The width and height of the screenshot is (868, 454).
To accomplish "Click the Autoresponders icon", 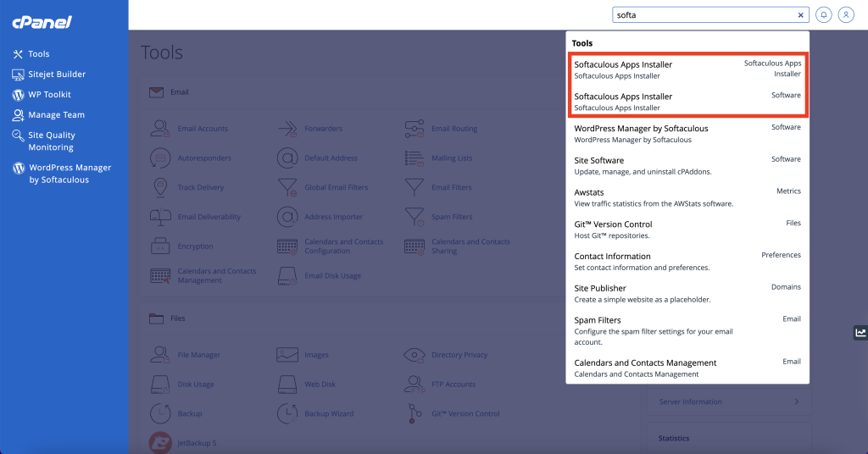I will pos(160,158).
